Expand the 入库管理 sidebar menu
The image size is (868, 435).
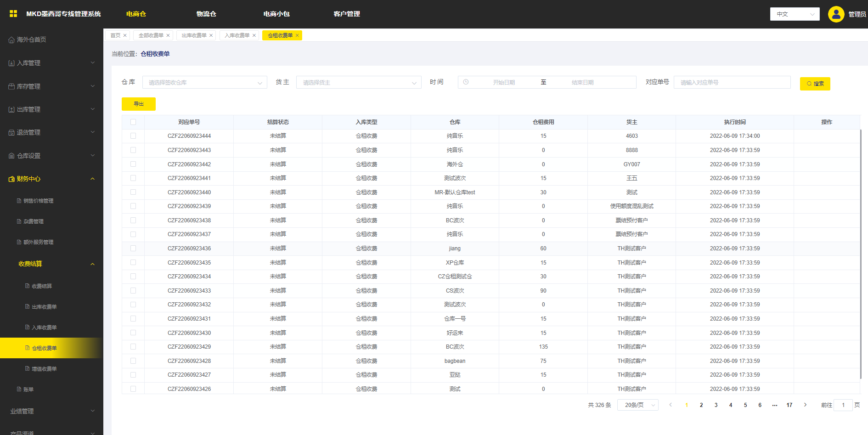coord(51,63)
